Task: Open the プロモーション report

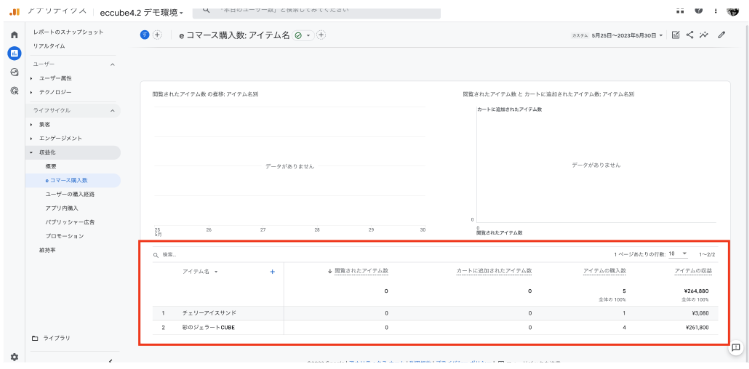Action: point(64,236)
